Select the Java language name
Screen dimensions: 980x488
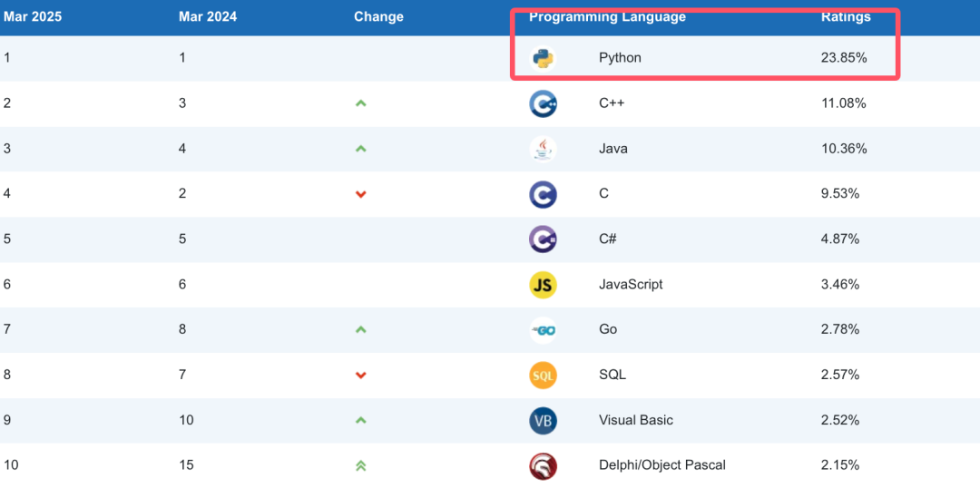[613, 149]
